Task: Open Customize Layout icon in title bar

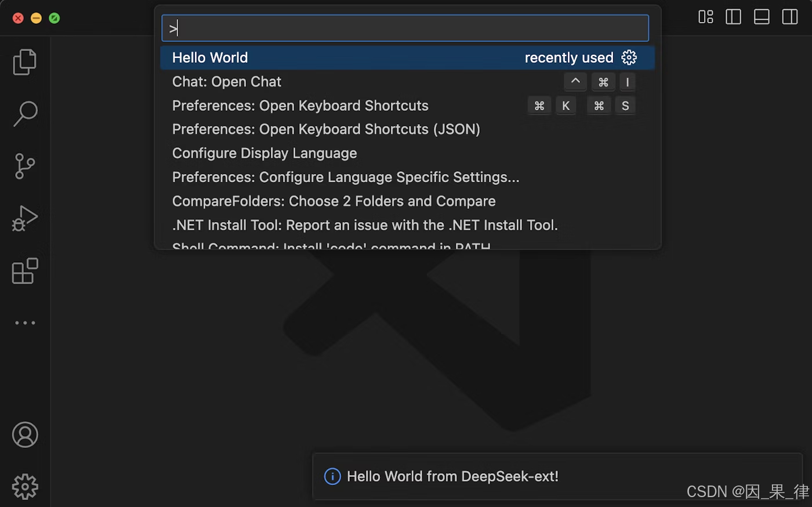Action: click(x=706, y=17)
